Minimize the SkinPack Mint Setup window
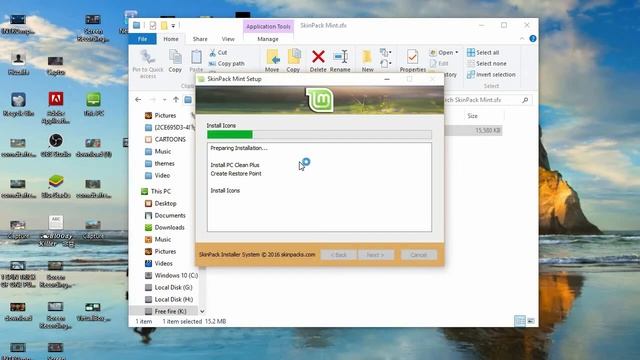640x360 pixels. (x=387, y=79)
